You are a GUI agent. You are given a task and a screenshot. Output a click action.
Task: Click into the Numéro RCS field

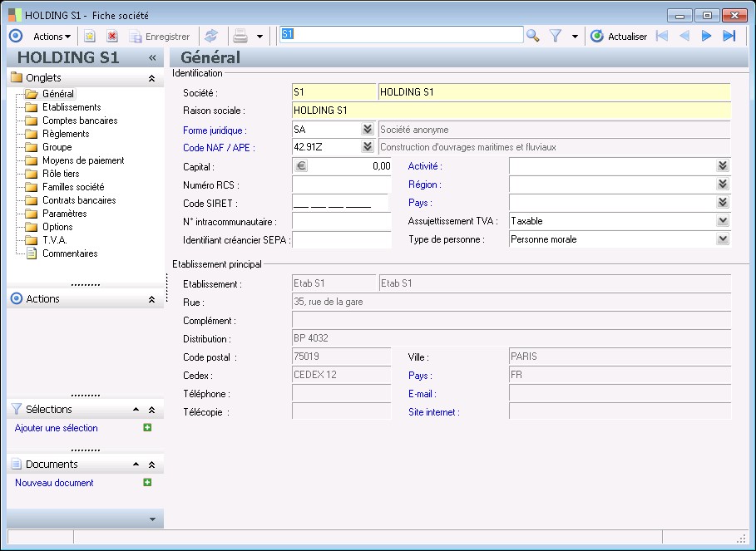tap(341, 184)
